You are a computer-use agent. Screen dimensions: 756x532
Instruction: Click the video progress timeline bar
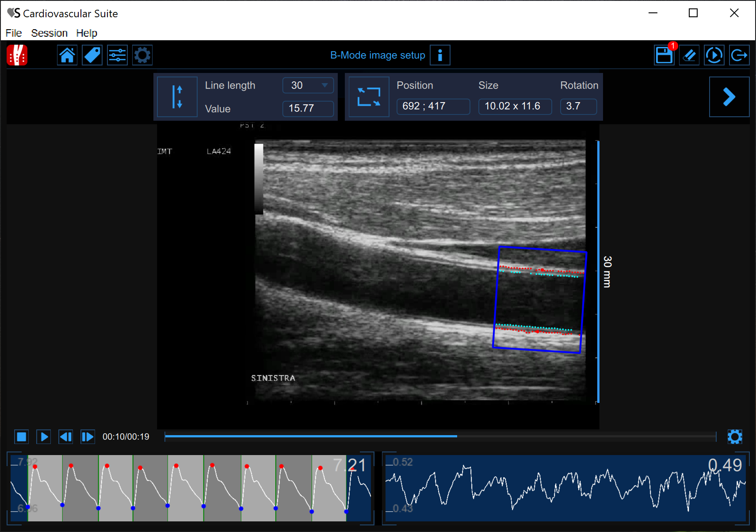point(440,436)
